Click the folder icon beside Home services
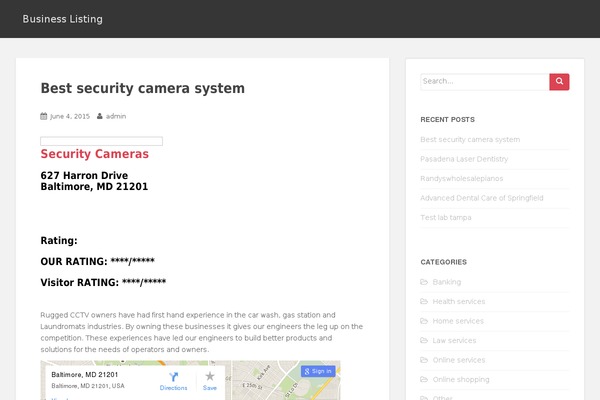Image resolution: width=600 pixels, height=400 pixels. [425, 321]
